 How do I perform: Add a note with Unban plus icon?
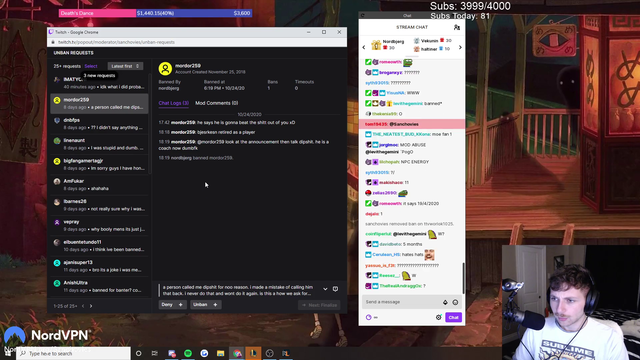(215, 304)
